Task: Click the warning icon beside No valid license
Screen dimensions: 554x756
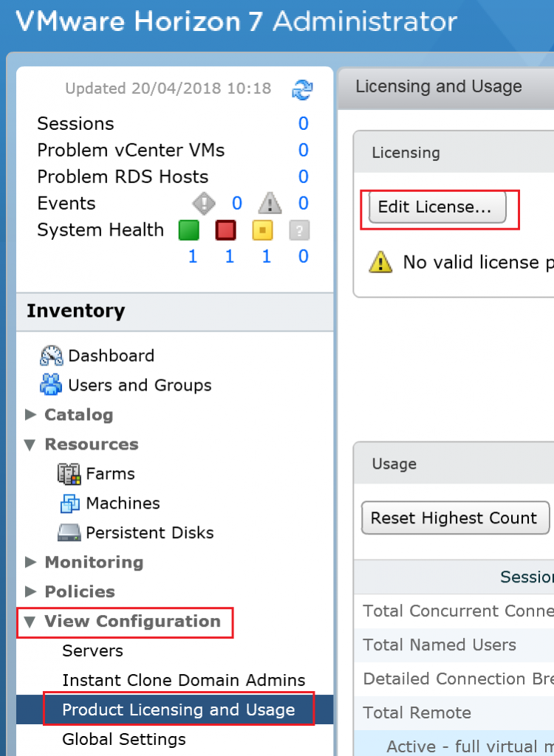Action: [380, 262]
